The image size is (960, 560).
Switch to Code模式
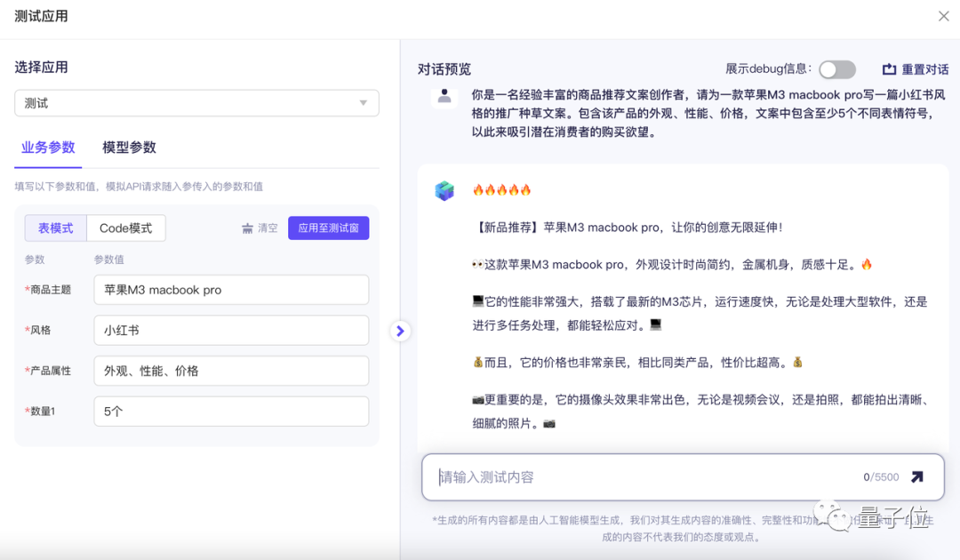(x=126, y=228)
